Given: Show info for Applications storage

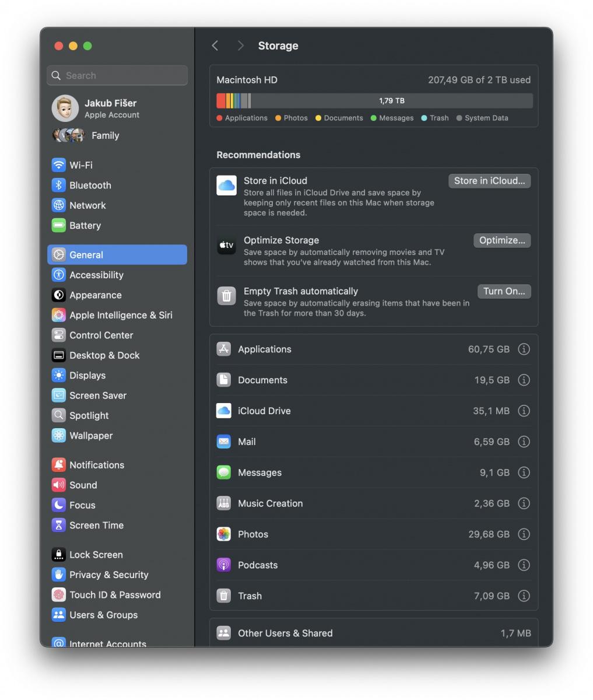Looking at the screenshot, I should (524, 349).
